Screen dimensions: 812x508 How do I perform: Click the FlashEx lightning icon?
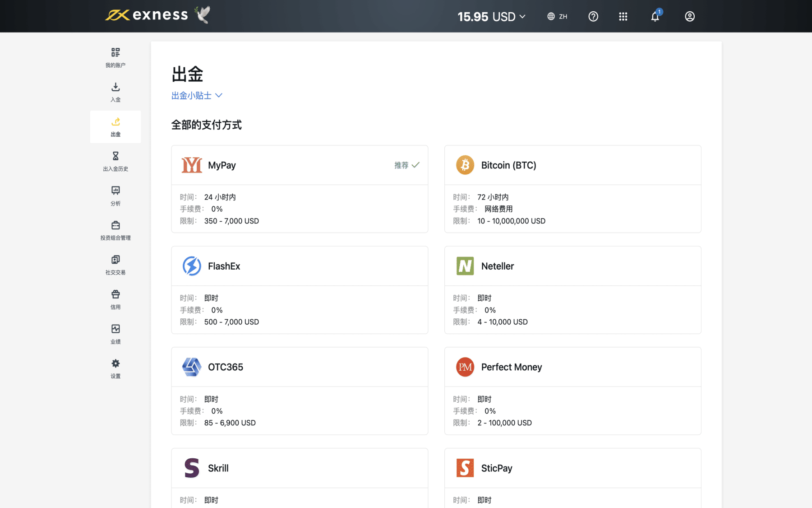[x=192, y=266]
